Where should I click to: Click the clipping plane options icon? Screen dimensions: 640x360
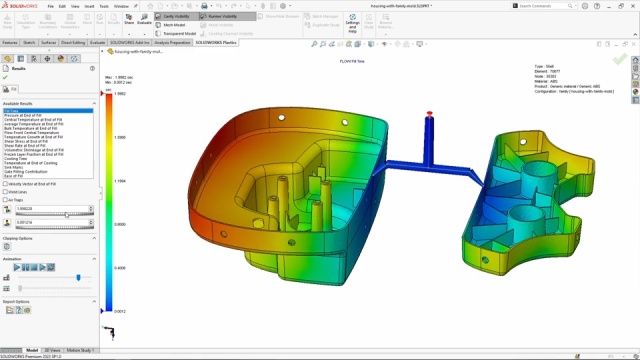[x=7, y=247]
